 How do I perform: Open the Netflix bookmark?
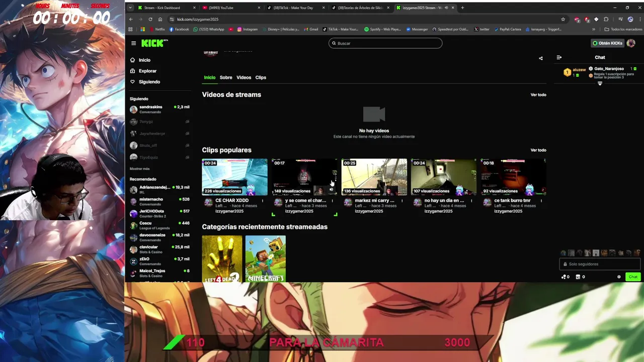(157, 29)
